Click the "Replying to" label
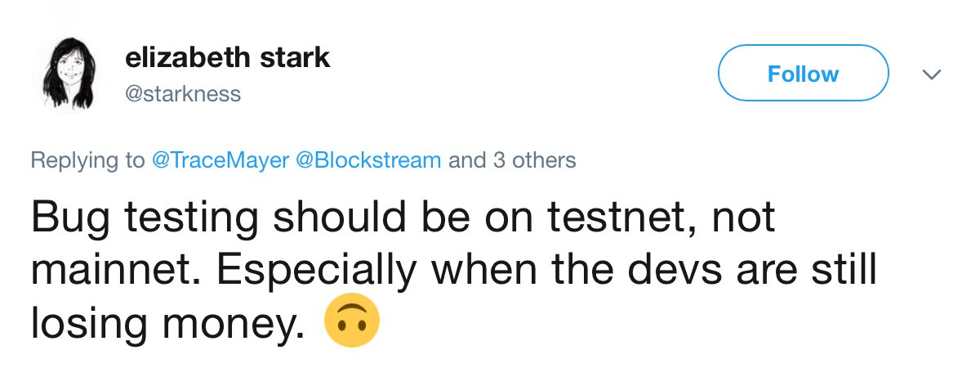Image resolution: width=980 pixels, height=368 pixels. pyautogui.click(x=87, y=159)
